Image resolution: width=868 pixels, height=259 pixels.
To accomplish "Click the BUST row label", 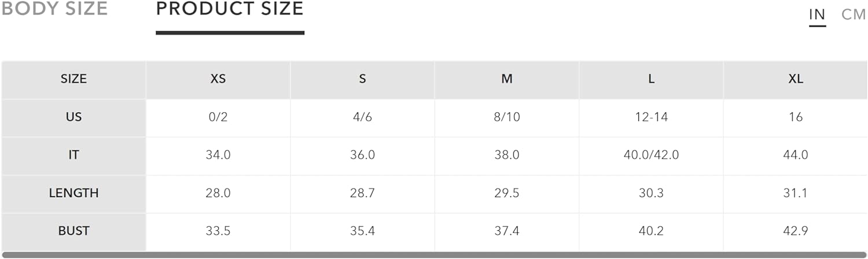I will 73,231.
